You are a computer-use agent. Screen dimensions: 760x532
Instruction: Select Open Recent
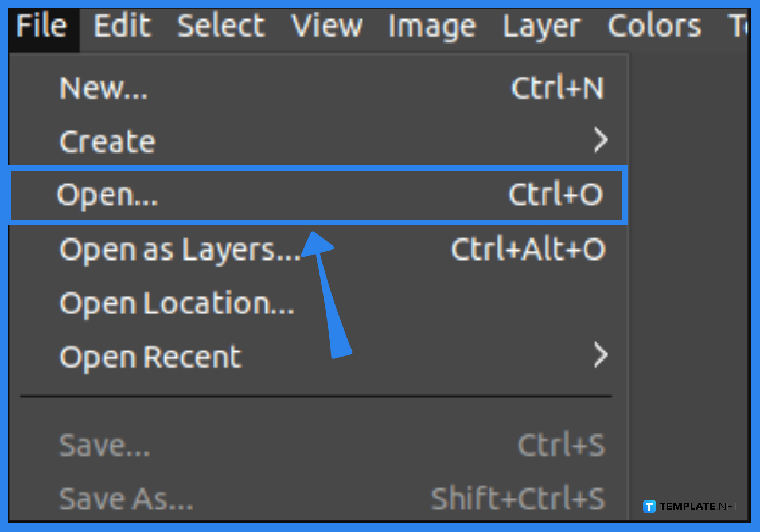click(149, 355)
